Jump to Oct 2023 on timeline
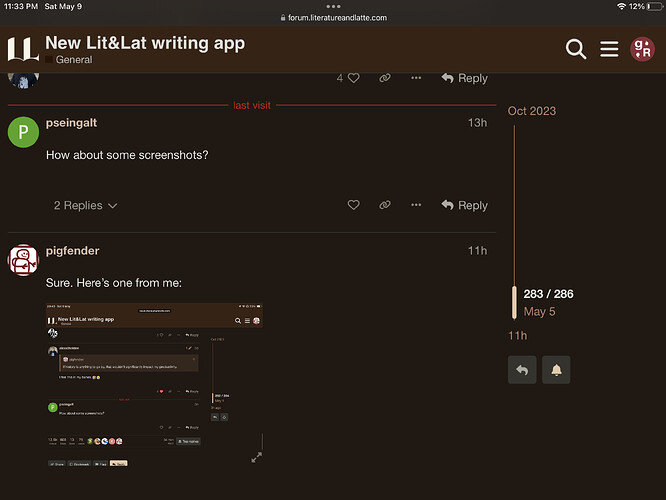Image resolution: width=666 pixels, height=500 pixels. pyautogui.click(x=532, y=111)
